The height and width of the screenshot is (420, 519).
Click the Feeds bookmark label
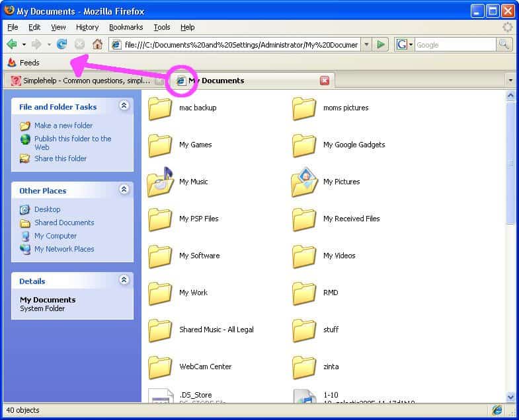[x=30, y=63]
